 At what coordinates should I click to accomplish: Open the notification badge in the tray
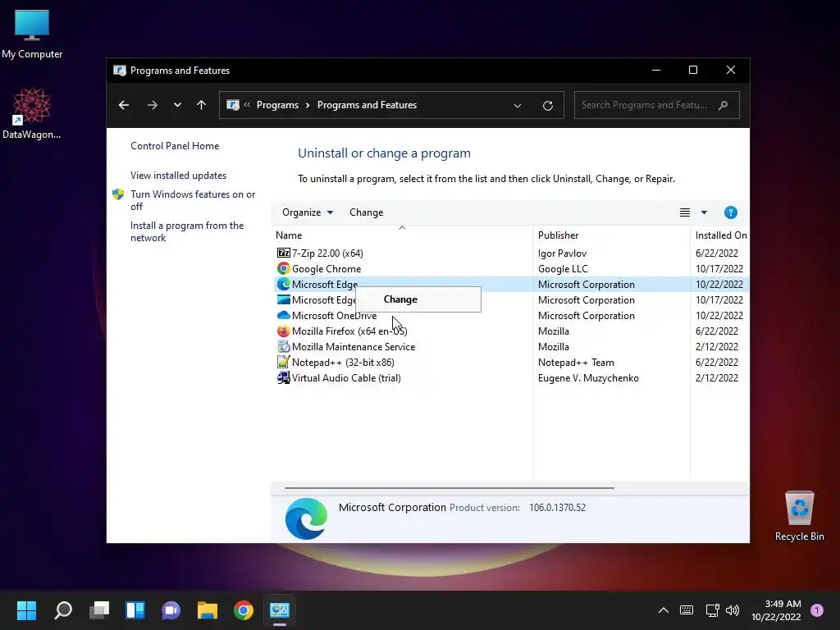(x=817, y=610)
